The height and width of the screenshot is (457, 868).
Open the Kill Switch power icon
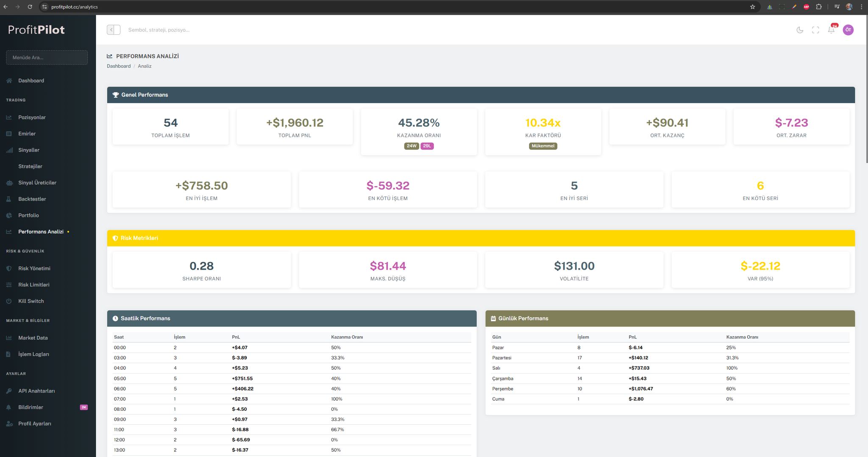click(9, 301)
